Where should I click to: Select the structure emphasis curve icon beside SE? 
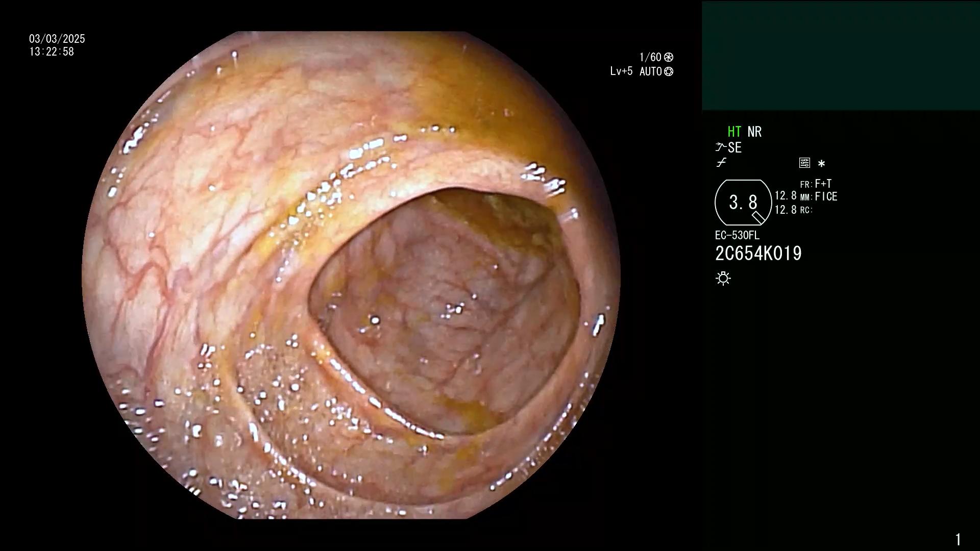pos(721,147)
